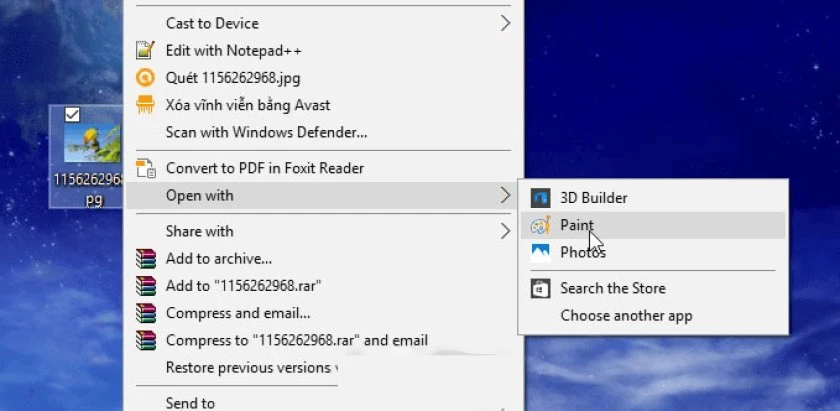Select Compress to "1156262968.rar" and email
840x411 pixels.
(x=324, y=340)
